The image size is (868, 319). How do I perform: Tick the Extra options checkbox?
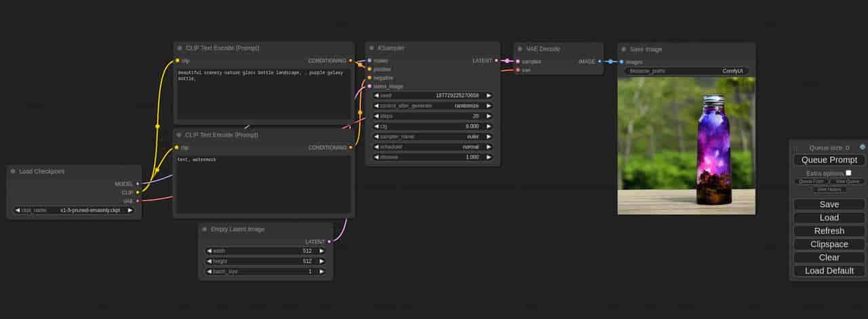(x=848, y=173)
